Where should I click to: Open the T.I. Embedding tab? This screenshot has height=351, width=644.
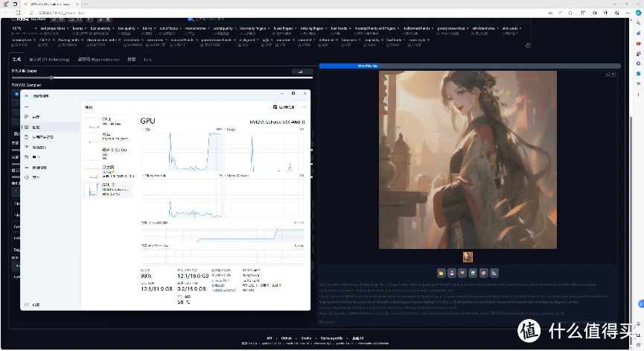49,59
